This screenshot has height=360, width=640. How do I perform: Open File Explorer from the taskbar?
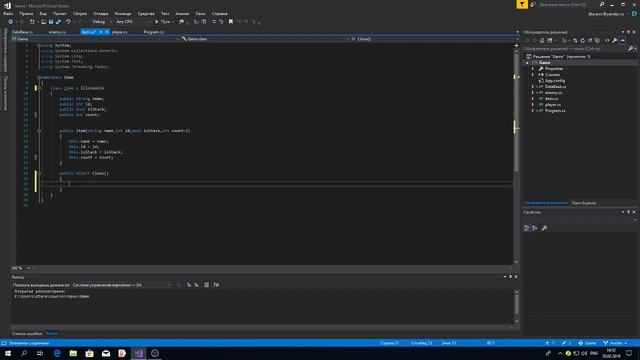[73, 353]
